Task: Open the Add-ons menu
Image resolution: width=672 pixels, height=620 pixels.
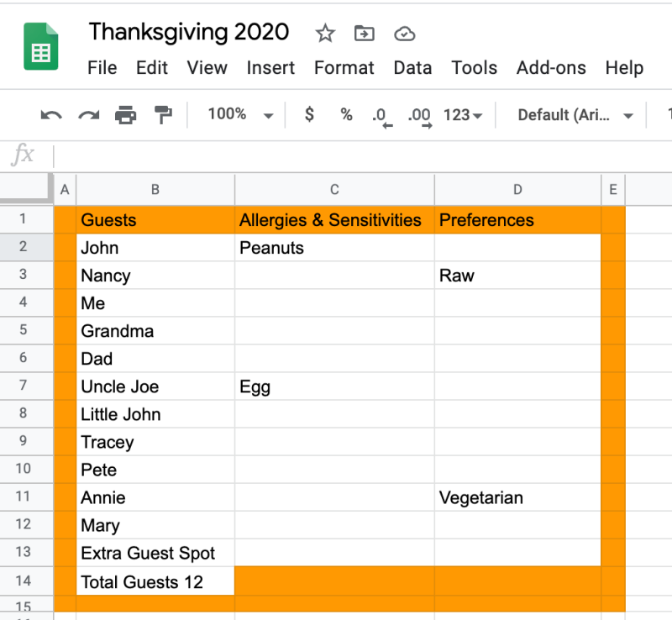Action: pos(551,68)
